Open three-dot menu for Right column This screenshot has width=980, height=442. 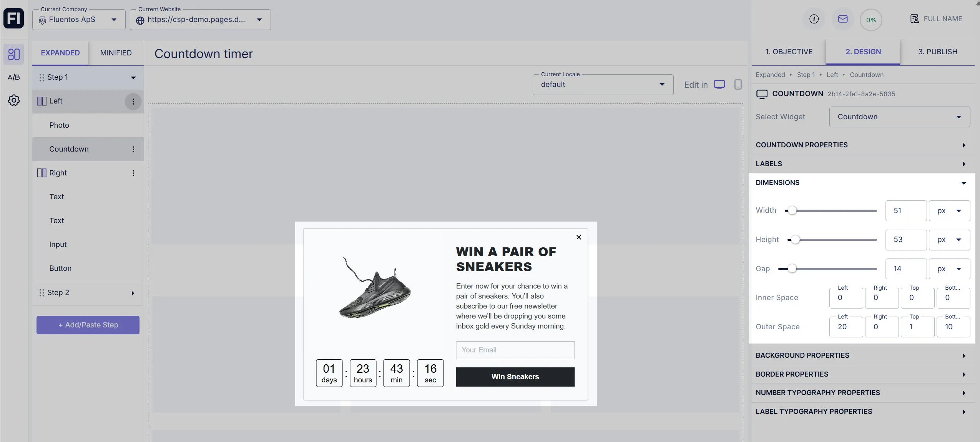pos(133,173)
